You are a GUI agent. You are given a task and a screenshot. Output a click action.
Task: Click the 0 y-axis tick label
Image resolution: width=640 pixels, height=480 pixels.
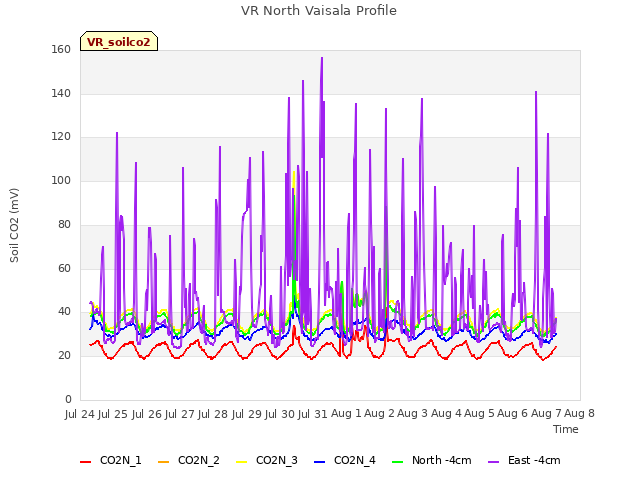pos(68,399)
